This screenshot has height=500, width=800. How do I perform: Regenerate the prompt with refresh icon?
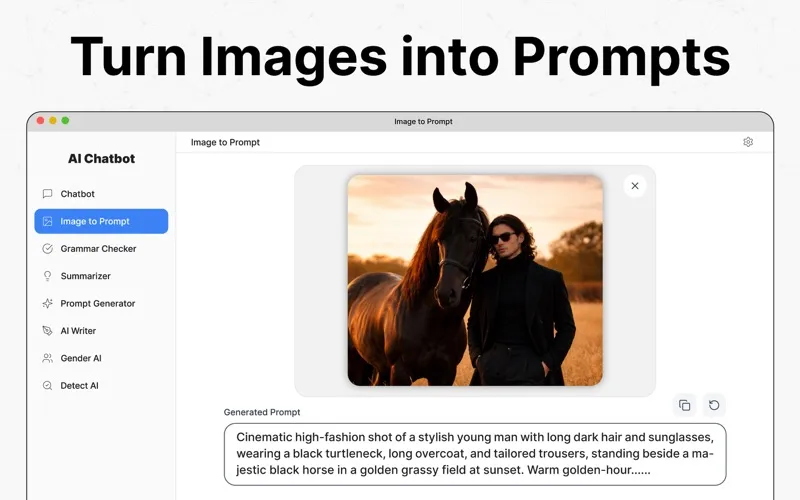(x=714, y=406)
